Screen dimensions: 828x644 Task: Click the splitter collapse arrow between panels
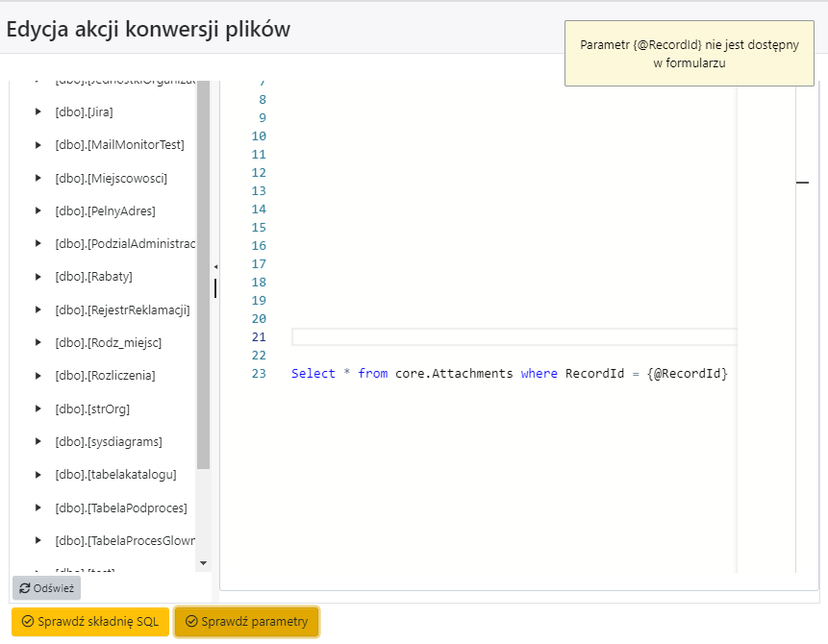[x=215, y=266]
